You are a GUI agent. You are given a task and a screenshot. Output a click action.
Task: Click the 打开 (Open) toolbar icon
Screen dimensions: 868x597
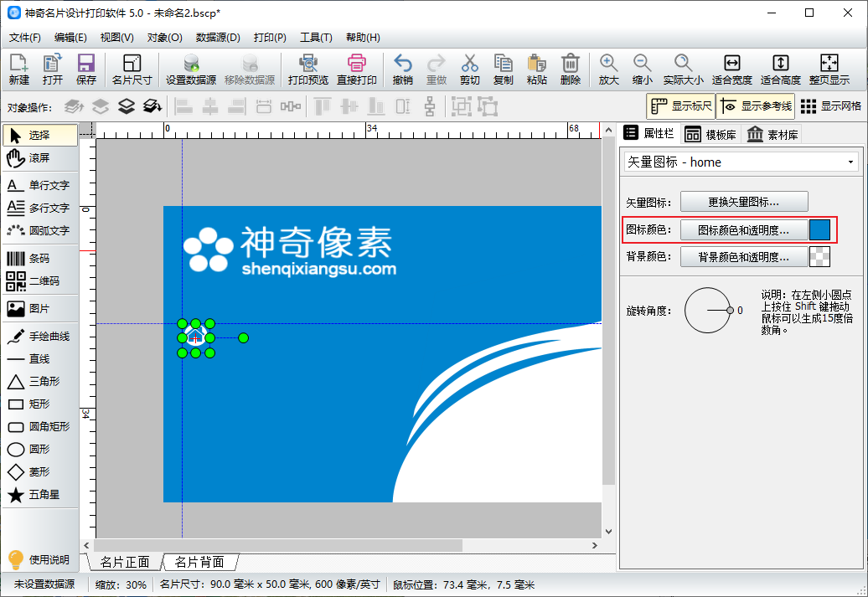point(53,69)
